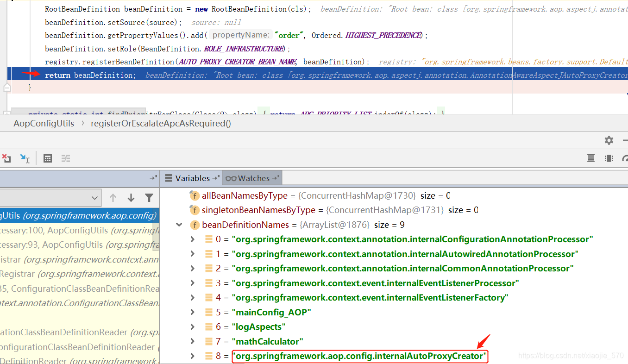
Task: Click the propertyName parameter hint
Action: coord(241,35)
